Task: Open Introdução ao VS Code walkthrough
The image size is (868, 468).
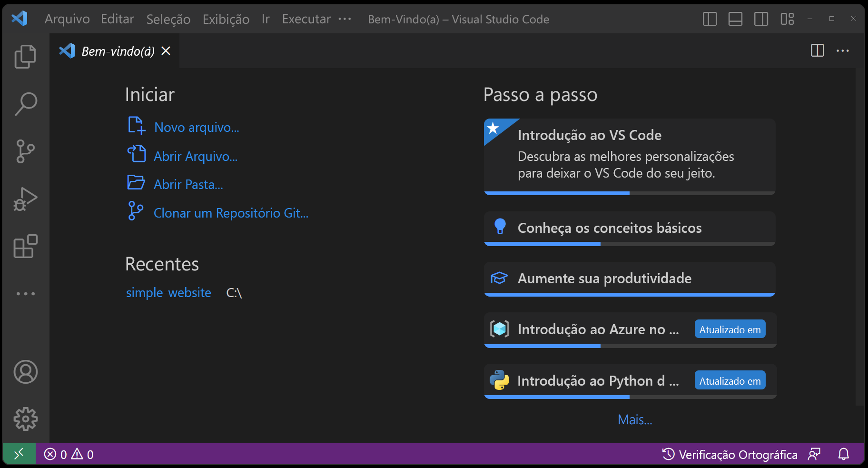Action: 630,157
